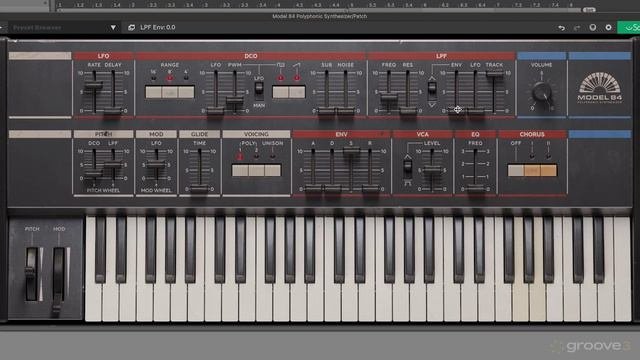Click the LPF Freq slider handle

coord(389,98)
